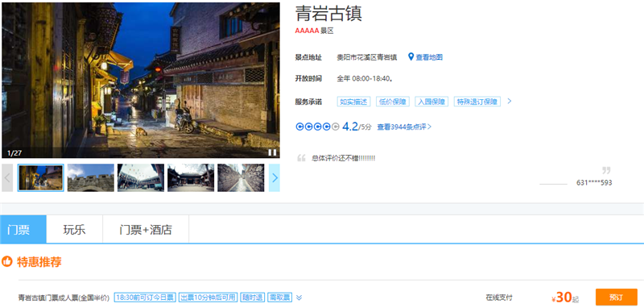Expand more service guarantees chevron

click(x=510, y=101)
